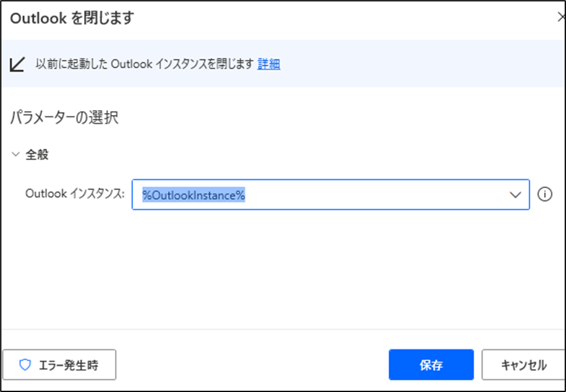
Task: Open the 詳細 link
Action: coord(269,64)
